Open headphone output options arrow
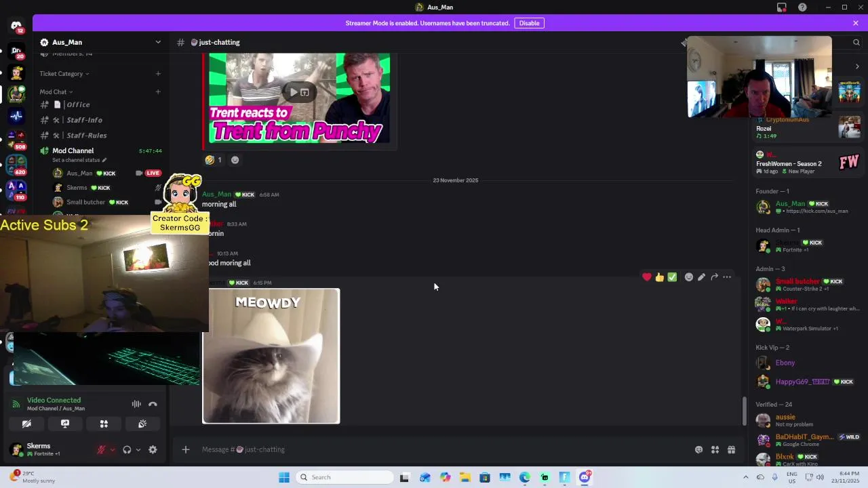Viewport: 868px width, 488px height. pos(138,449)
